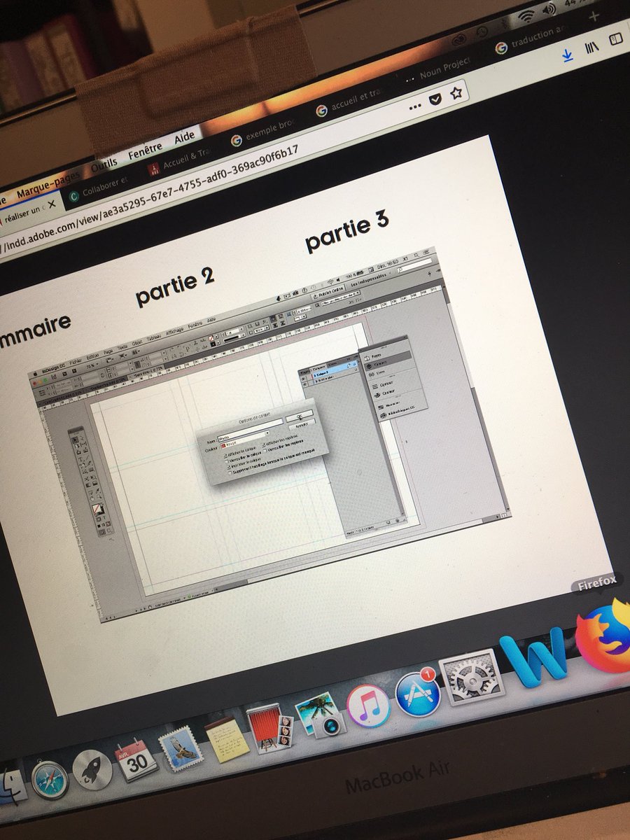Open iTunes music icon in Dock

(368, 706)
